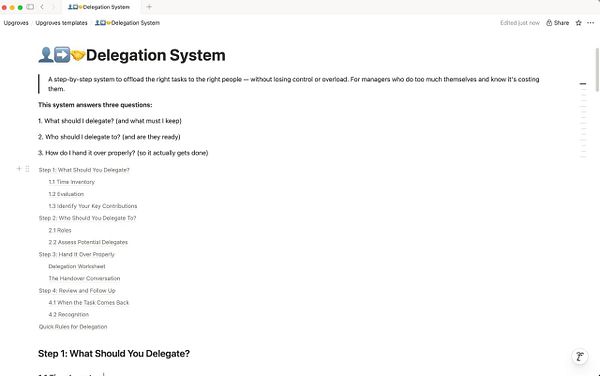Jump to 1.3 Identify Your Key Contributions
The image size is (600, 376).
coord(93,206)
